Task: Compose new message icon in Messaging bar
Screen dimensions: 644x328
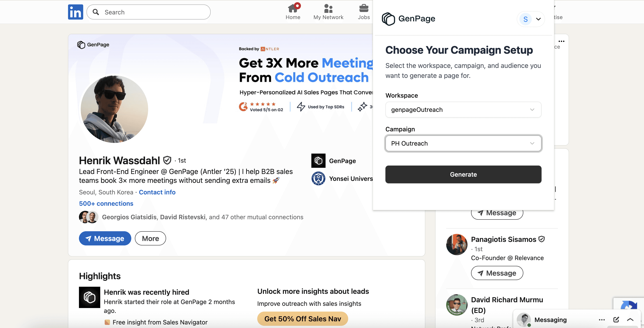Action: 616,320
